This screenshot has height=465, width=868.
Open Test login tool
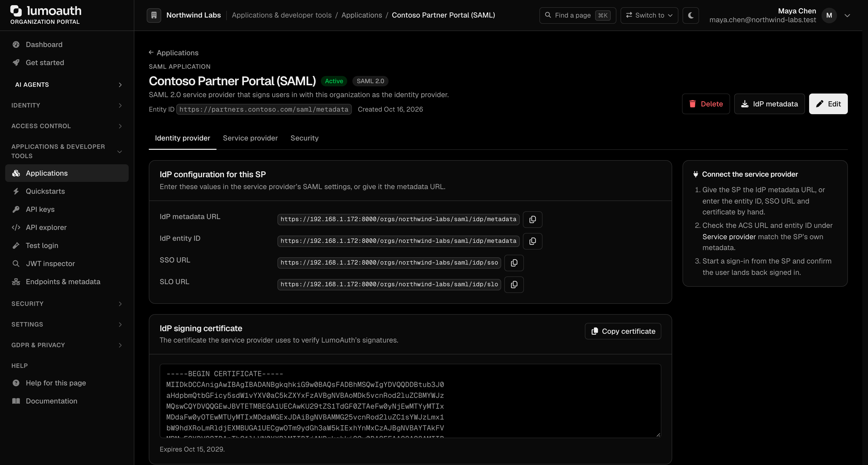(x=67, y=246)
